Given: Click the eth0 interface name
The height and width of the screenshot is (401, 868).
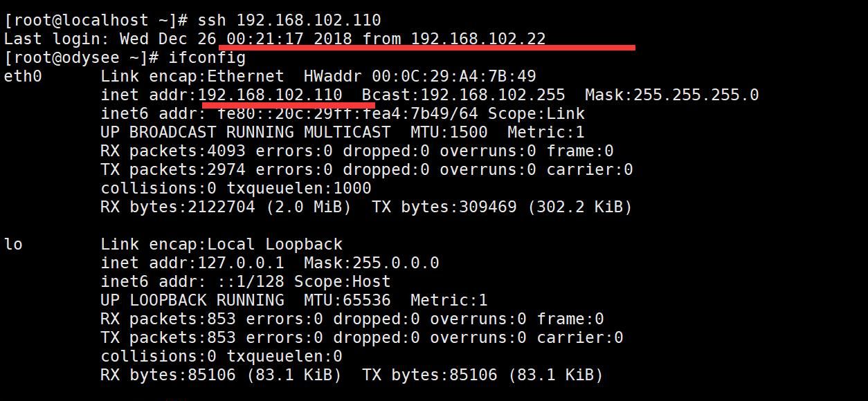Looking at the screenshot, I should (x=23, y=76).
